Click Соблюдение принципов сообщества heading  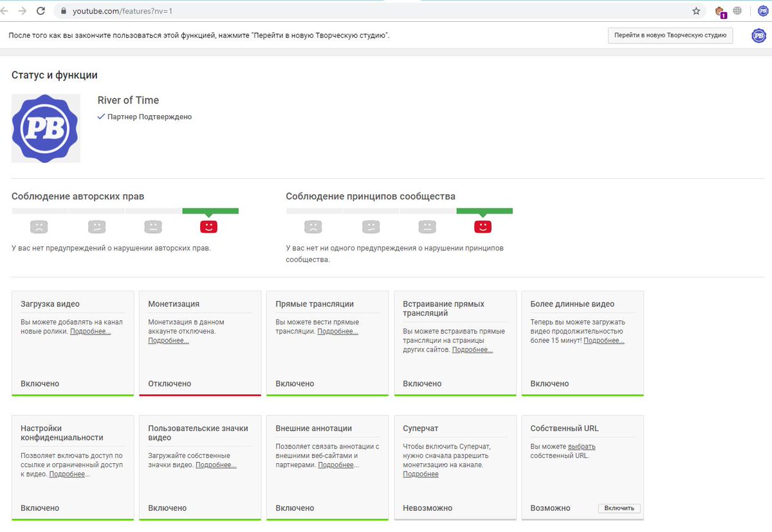(371, 196)
